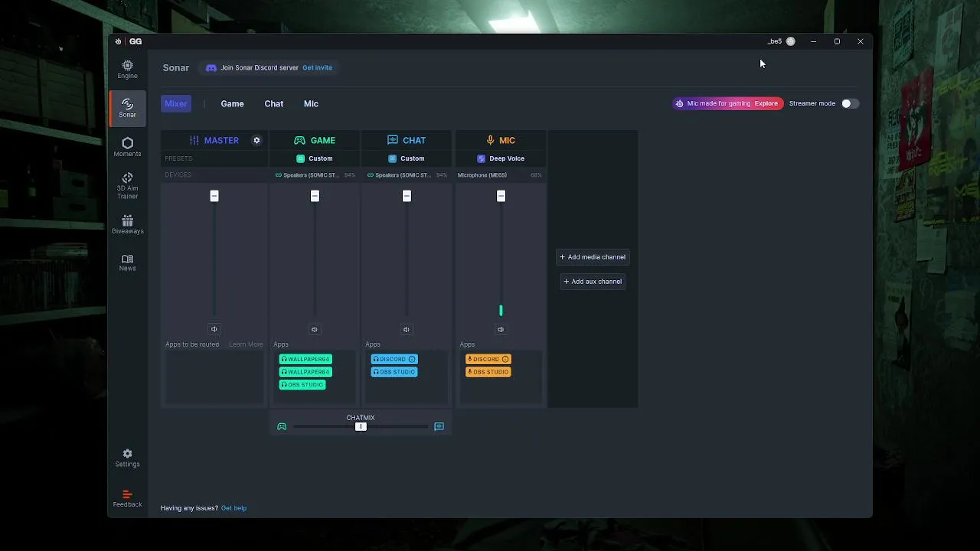The height and width of the screenshot is (551, 980).
Task: Switch to the Mic tab
Action: point(311,103)
